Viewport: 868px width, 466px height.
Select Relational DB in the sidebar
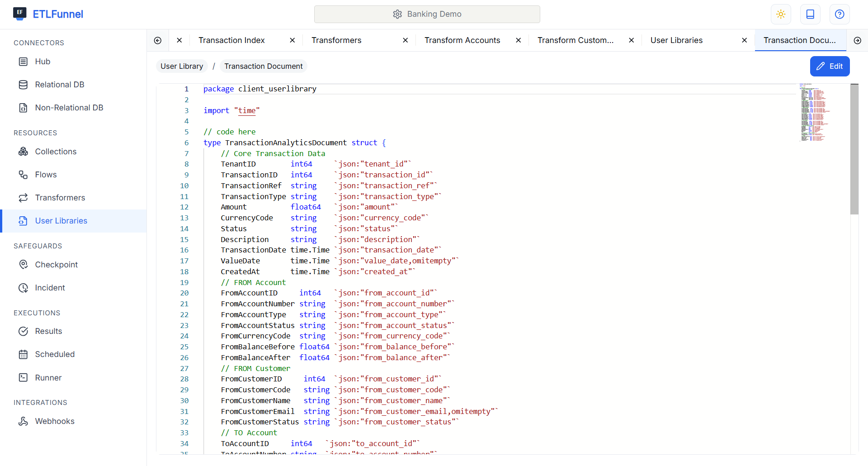click(x=59, y=85)
